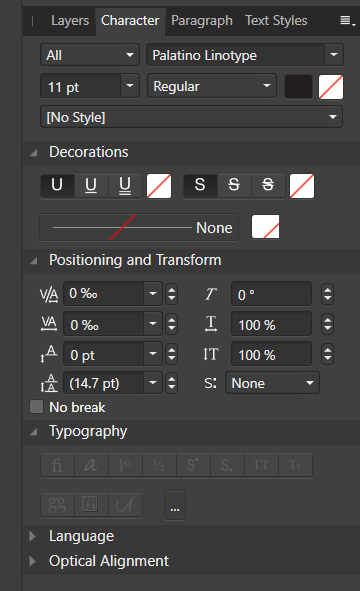Toggle standard ligatures fi icon
360x591 pixels.
pos(57,465)
